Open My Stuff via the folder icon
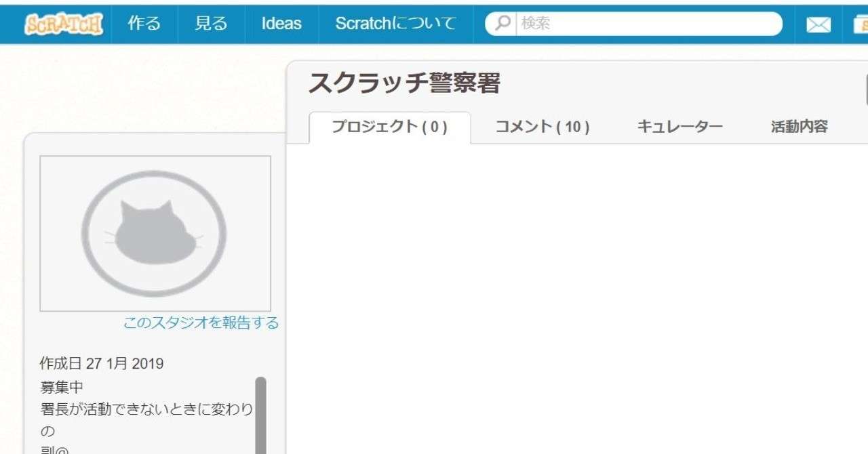 pyautogui.click(x=860, y=23)
